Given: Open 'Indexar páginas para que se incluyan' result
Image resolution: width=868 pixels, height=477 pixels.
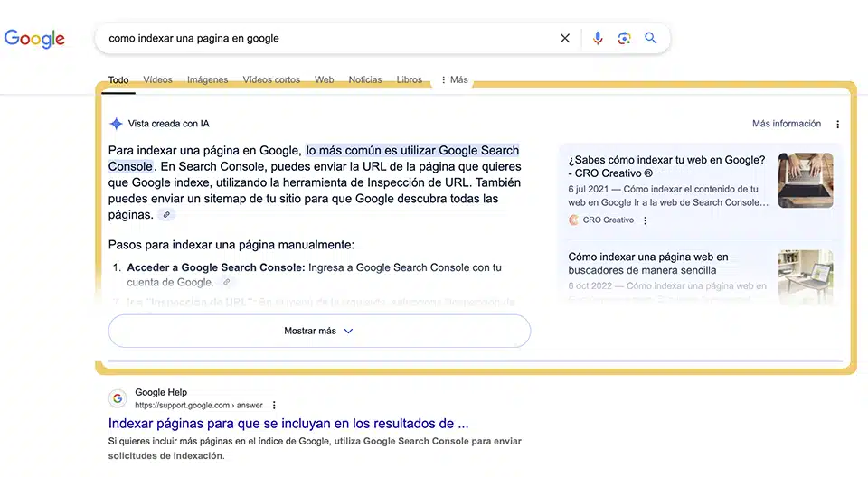Looking at the screenshot, I should [288, 424].
